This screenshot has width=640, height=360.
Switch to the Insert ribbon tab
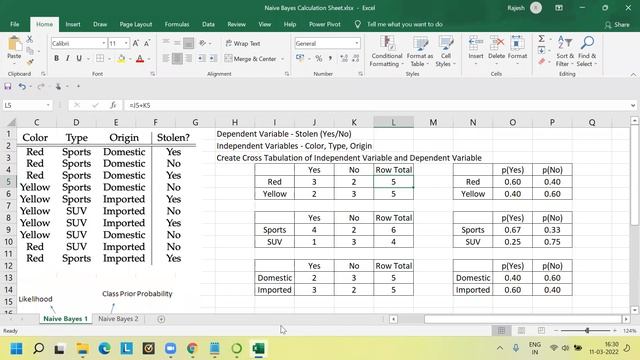[x=73, y=24]
